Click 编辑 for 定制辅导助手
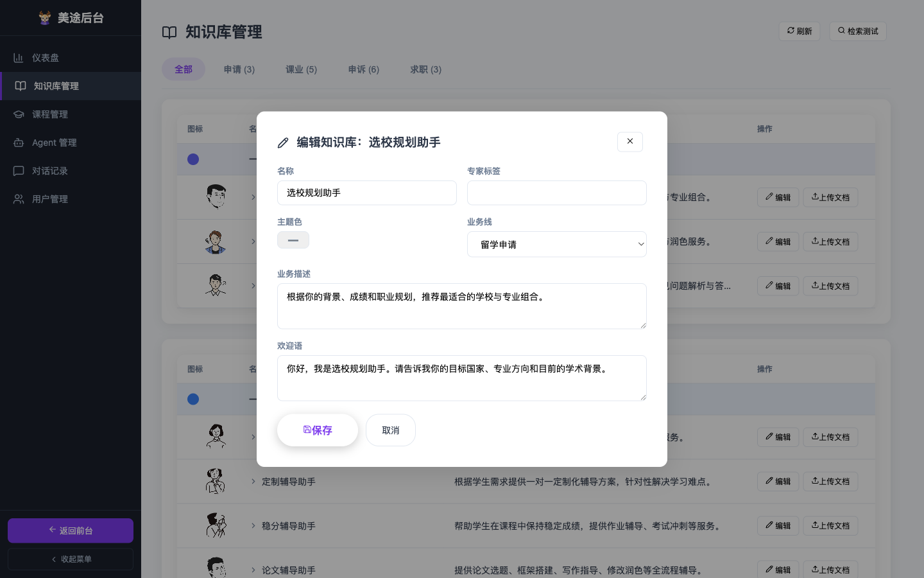924x578 pixels. pyautogui.click(x=778, y=481)
